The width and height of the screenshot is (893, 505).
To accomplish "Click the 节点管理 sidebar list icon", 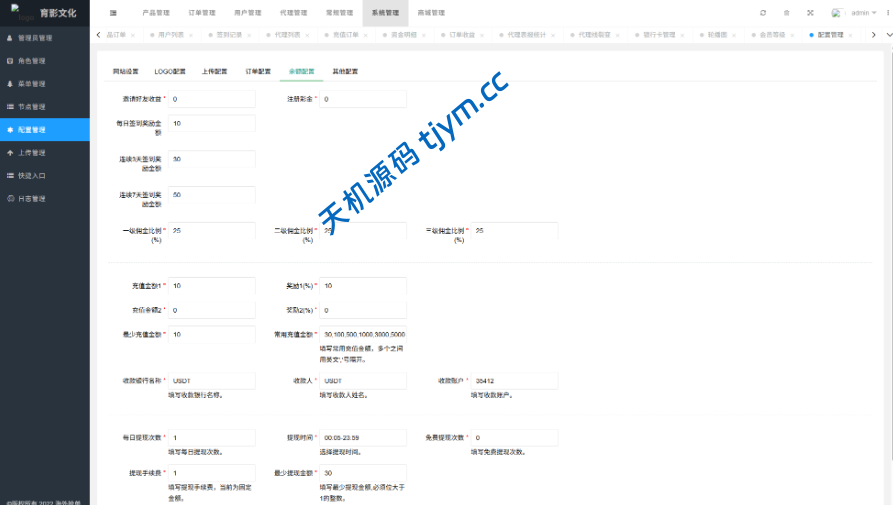I will pyautogui.click(x=10, y=107).
